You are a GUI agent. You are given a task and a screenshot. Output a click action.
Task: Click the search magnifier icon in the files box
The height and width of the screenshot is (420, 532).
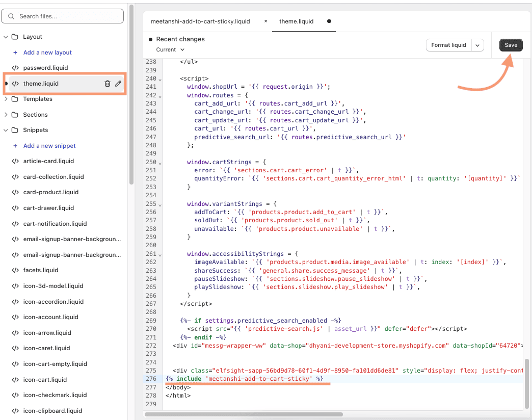[x=11, y=16]
